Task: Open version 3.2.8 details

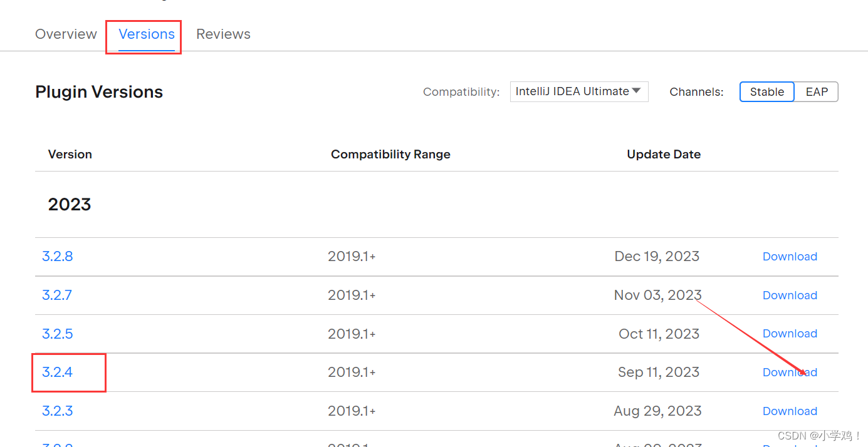Action: coord(58,256)
